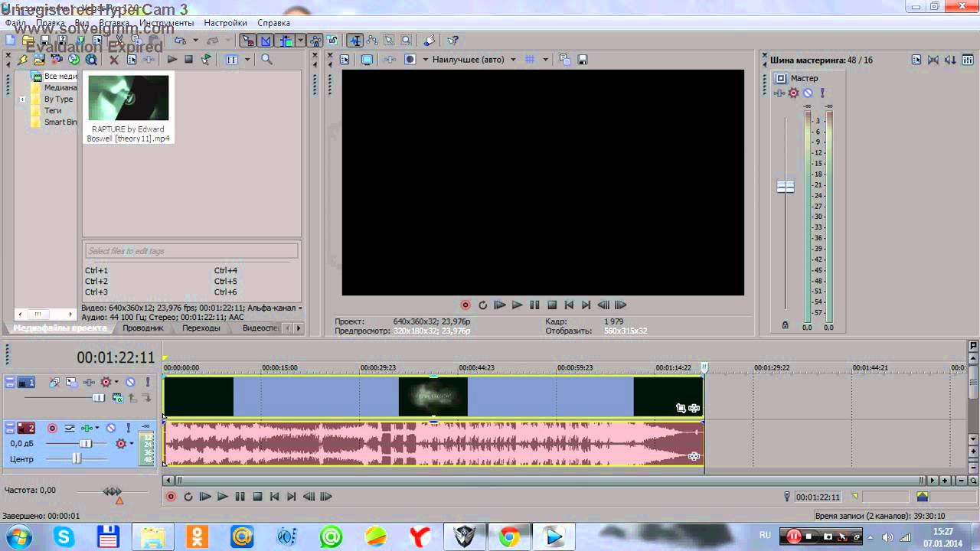Save the project with the floppy disk icon
The height and width of the screenshot is (551, 980).
[x=45, y=40]
